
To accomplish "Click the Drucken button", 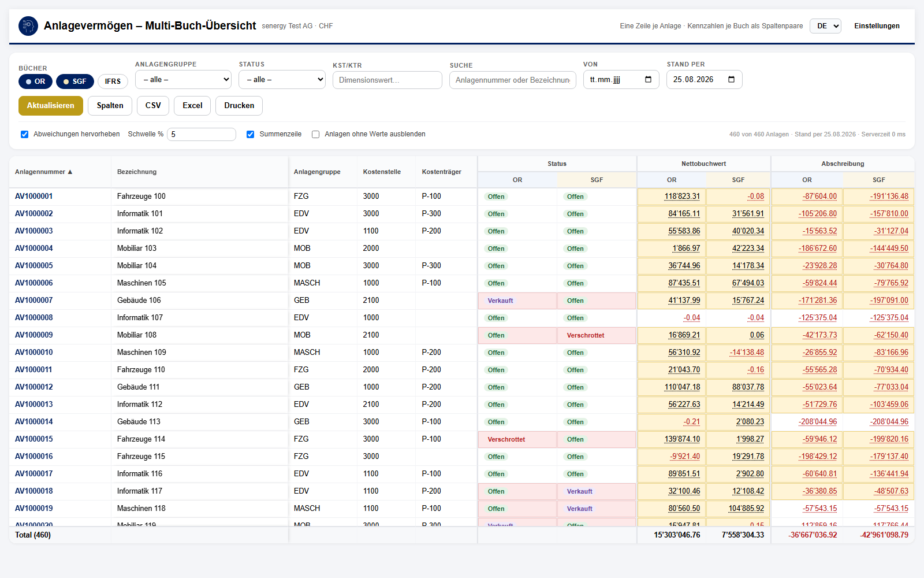I will coord(239,106).
